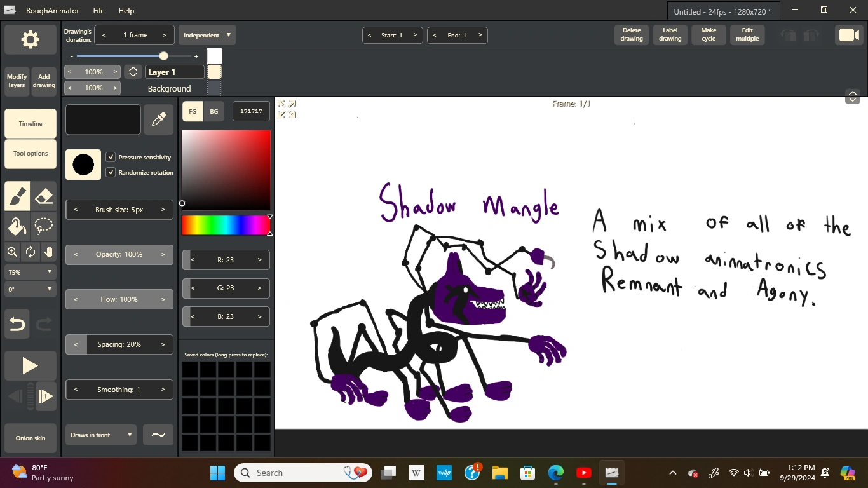Open the Independent playback dropdown
The image size is (868, 488).
(207, 35)
